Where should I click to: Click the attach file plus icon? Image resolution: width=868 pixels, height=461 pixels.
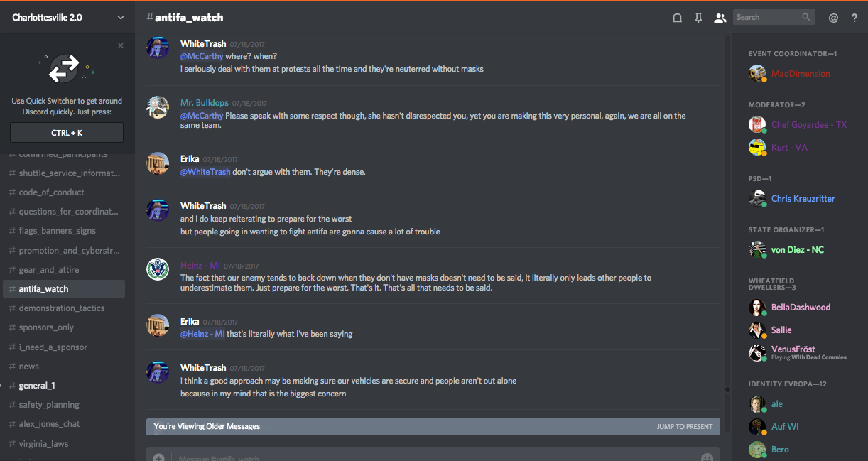159,457
